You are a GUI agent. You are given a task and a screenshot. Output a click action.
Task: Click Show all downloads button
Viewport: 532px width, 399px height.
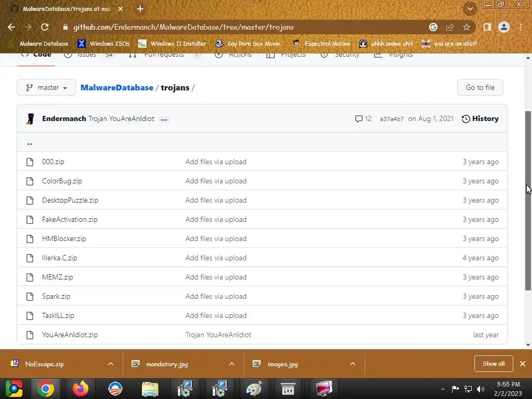pyautogui.click(x=494, y=364)
